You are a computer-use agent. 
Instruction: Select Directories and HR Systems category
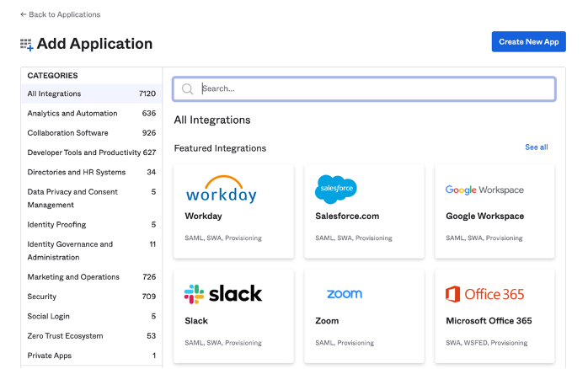tap(92, 172)
